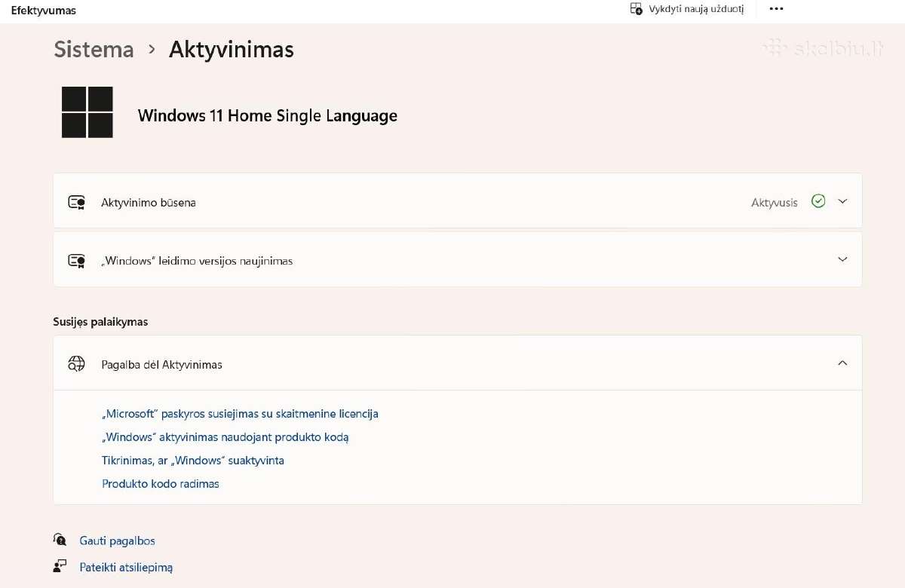The height and width of the screenshot is (588, 905).
Task: Click the Pateikti atsiliepimą feedback icon
Action: coord(60,566)
